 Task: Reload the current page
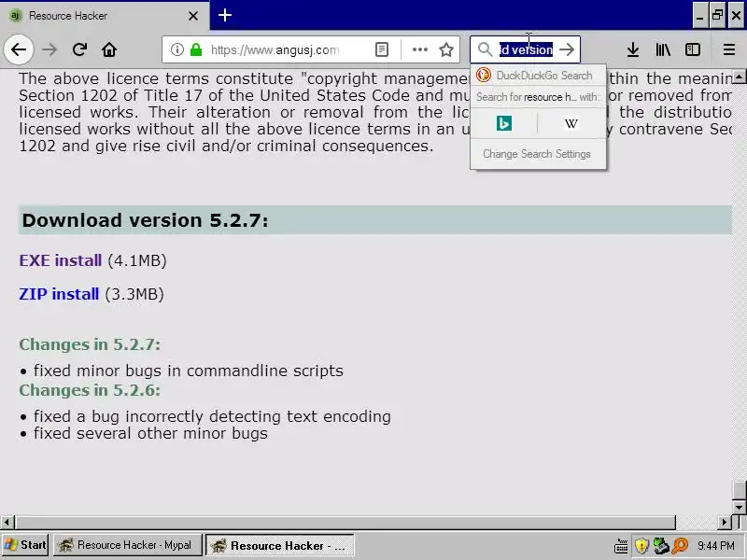pos(79,49)
